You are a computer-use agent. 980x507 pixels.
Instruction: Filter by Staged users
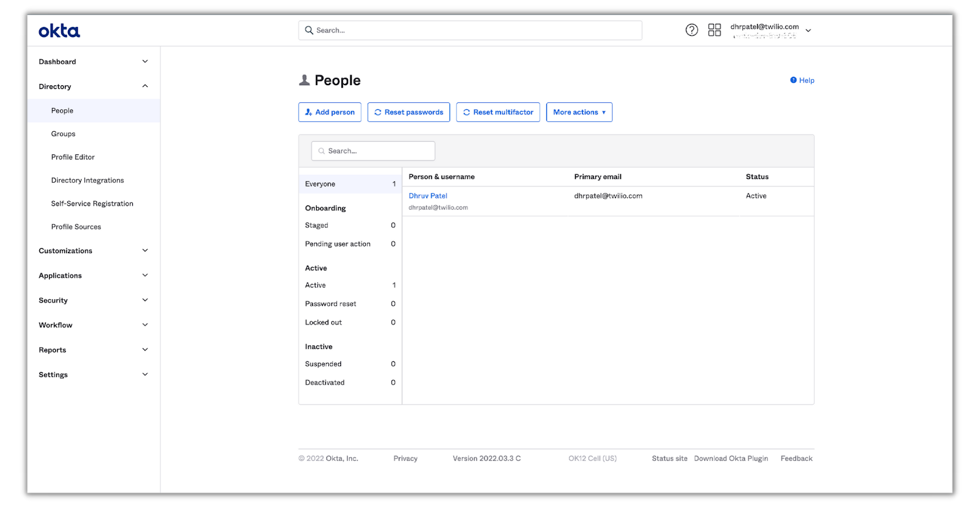pos(350,226)
